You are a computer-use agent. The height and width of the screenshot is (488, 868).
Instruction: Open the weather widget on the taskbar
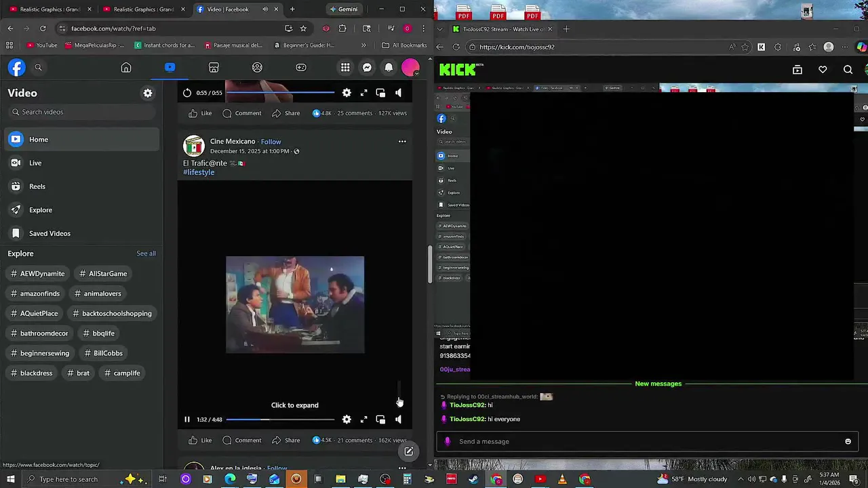coord(692,479)
